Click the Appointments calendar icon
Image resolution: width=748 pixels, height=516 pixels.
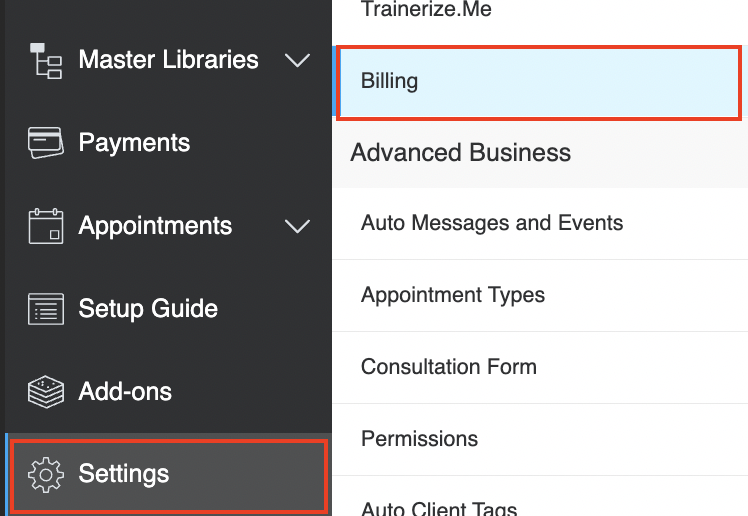coord(45,226)
